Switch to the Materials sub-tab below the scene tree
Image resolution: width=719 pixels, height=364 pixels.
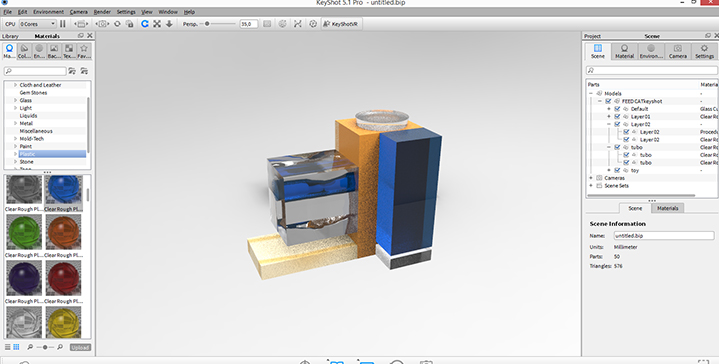point(667,208)
